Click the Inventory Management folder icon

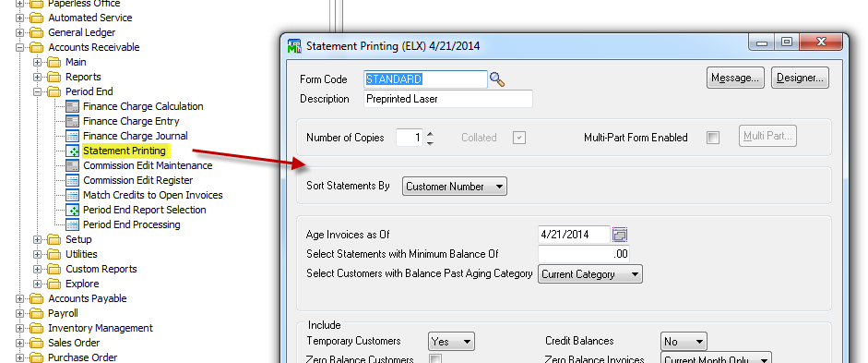coord(37,328)
